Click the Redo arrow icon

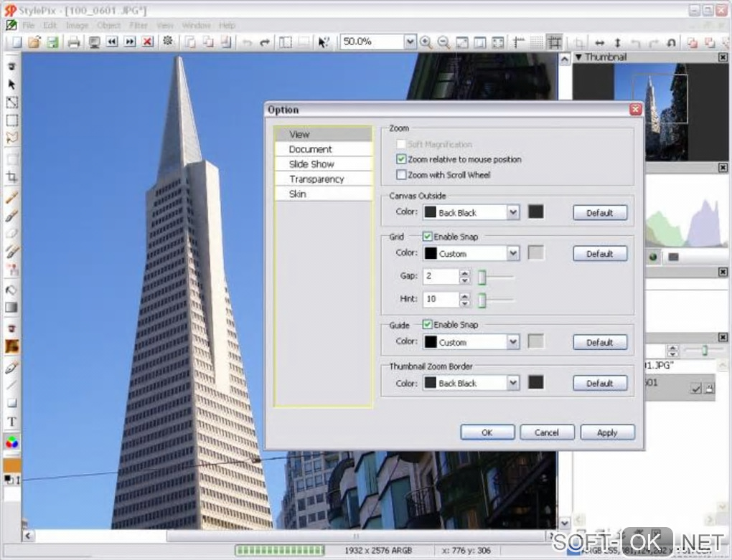265,42
